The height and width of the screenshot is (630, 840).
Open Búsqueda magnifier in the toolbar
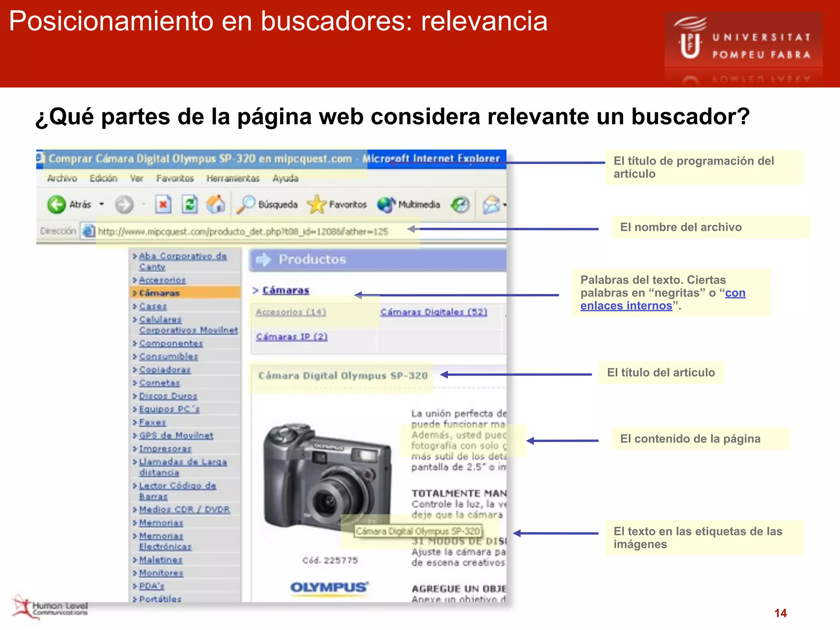coord(267,204)
